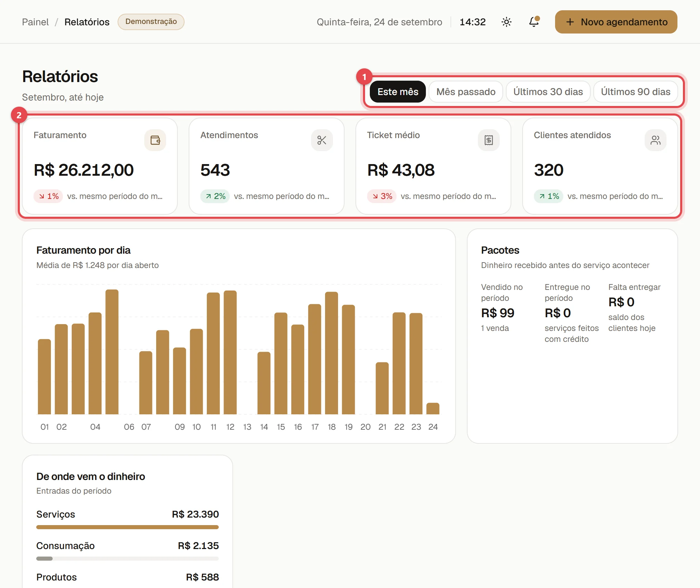Click the receipt icon on Ticket médio card
This screenshot has height=588, width=700.
click(x=489, y=140)
